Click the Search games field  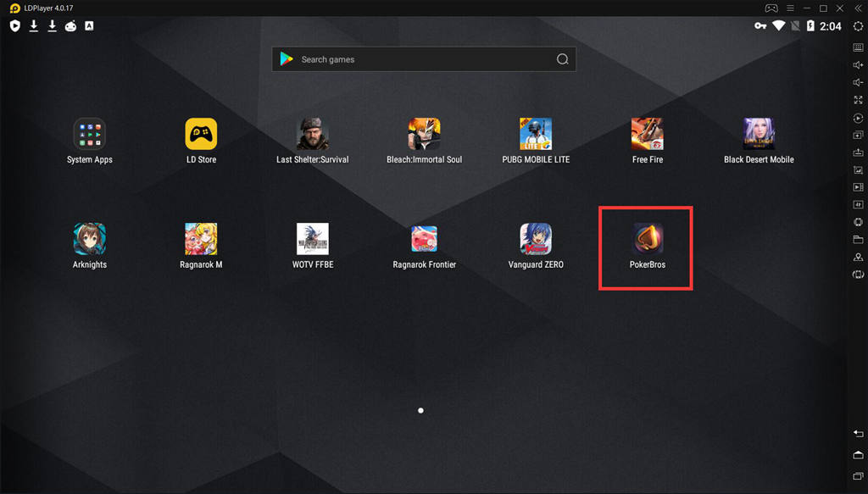click(x=424, y=59)
